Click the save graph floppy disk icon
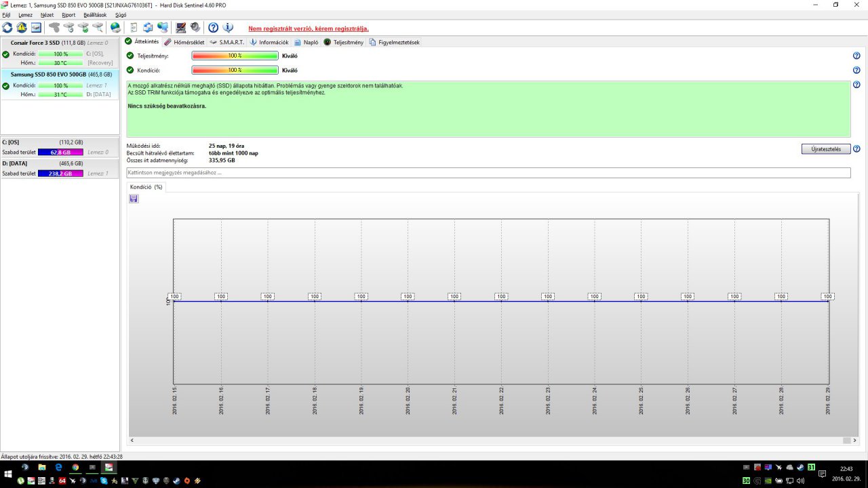The image size is (868, 488). tap(134, 199)
